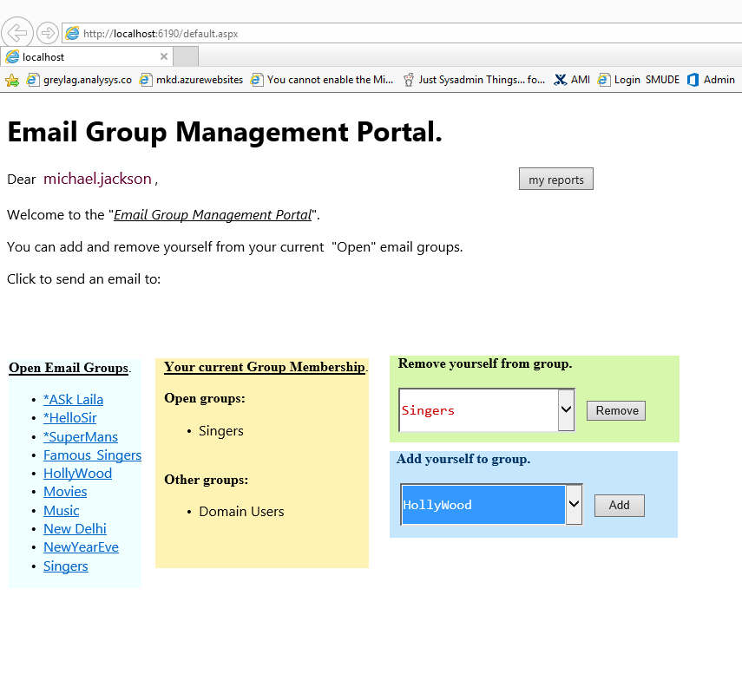Open 'Just Sysadmin Things' favorite

[474, 80]
